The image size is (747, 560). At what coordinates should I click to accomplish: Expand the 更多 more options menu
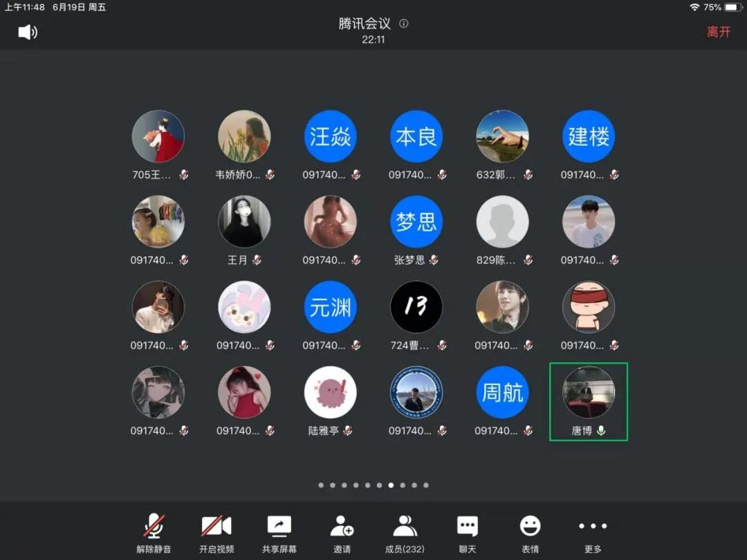coord(593,534)
